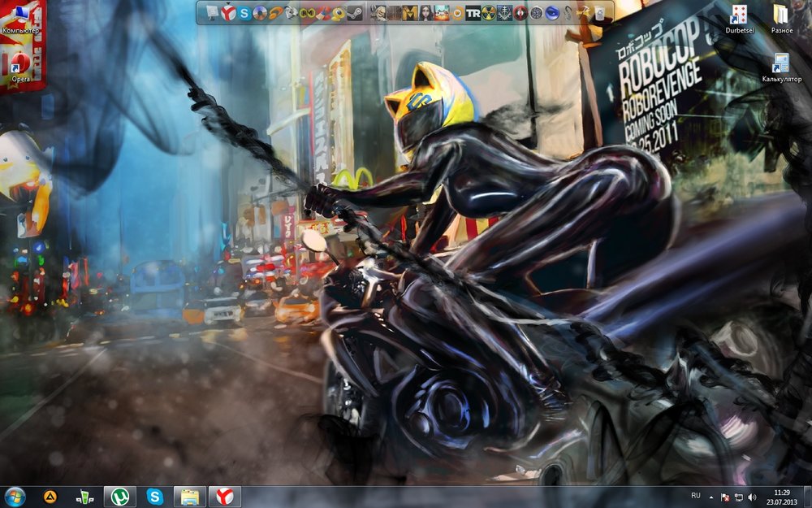Open the radiation symbol game icon

(489, 12)
